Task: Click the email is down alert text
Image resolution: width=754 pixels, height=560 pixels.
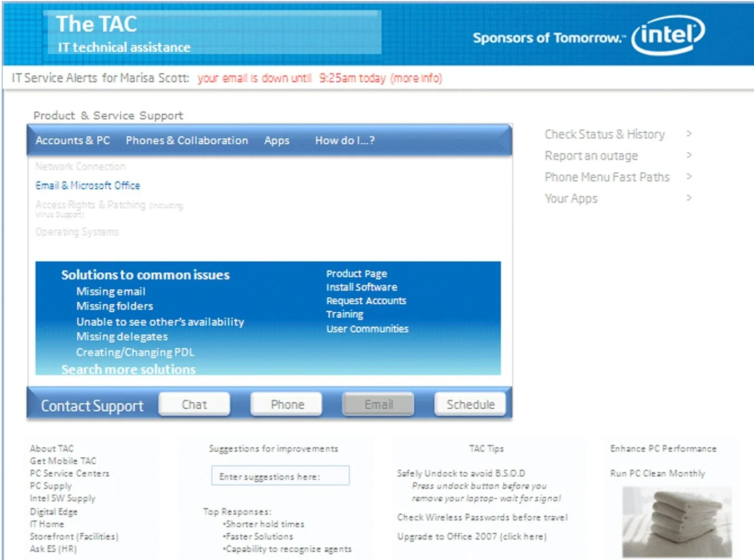Action: (x=254, y=78)
